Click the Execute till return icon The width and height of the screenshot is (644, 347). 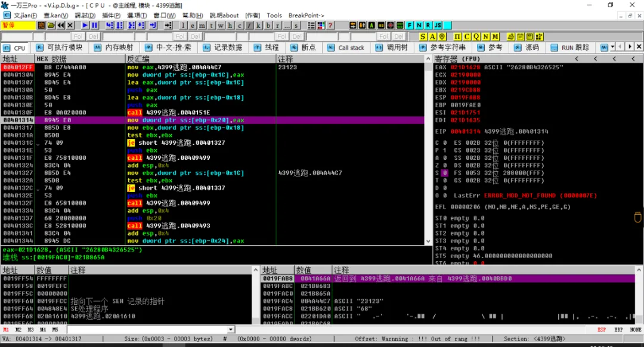tap(153, 26)
